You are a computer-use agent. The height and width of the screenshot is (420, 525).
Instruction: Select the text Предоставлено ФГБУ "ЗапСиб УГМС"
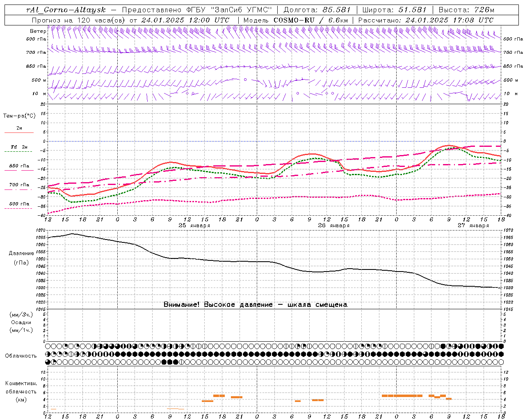tap(197, 10)
